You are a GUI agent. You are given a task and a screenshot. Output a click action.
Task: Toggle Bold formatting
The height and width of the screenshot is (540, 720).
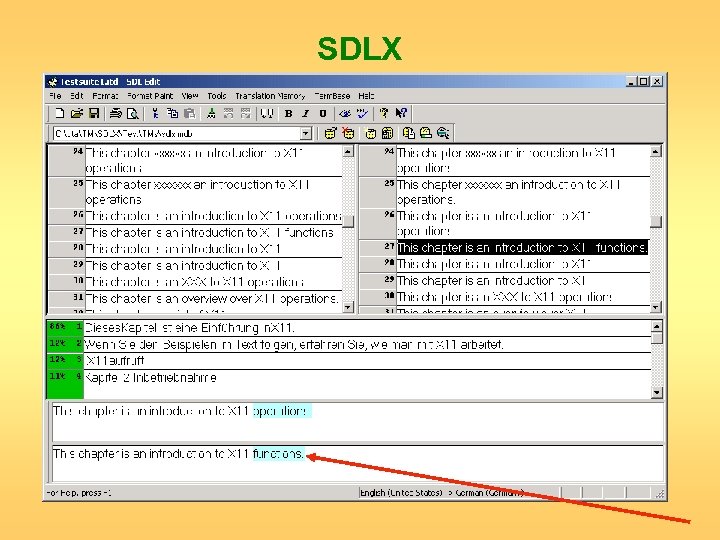[x=288, y=113]
